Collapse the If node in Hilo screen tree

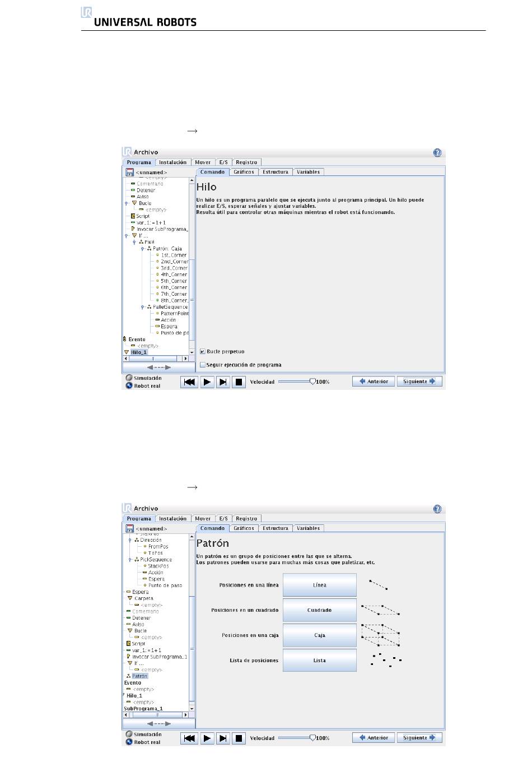point(127,236)
